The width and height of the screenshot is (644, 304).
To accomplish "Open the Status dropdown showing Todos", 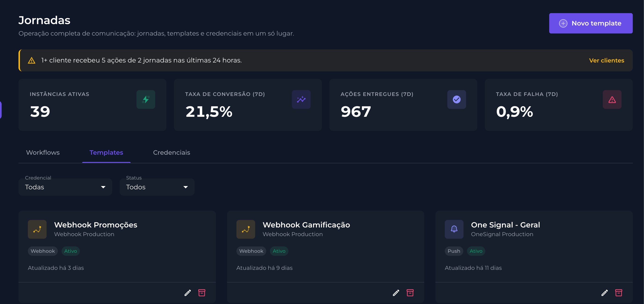I will [x=157, y=187].
